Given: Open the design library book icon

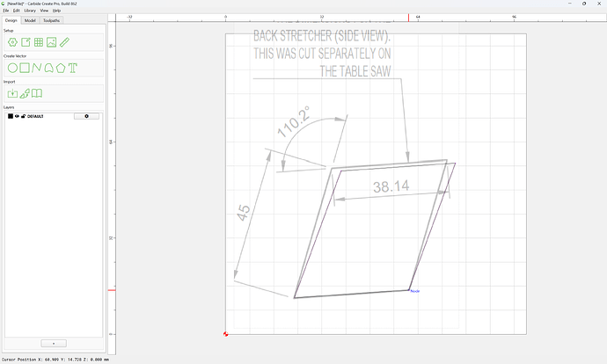Looking at the screenshot, I should pyautogui.click(x=37, y=93).
